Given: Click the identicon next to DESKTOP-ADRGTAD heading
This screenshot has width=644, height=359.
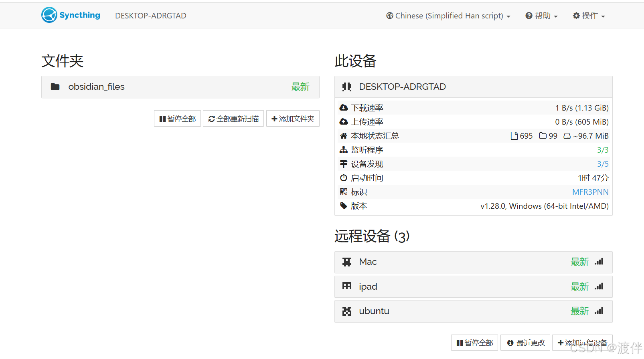Looking at the screenshot, I should point(347,87).
